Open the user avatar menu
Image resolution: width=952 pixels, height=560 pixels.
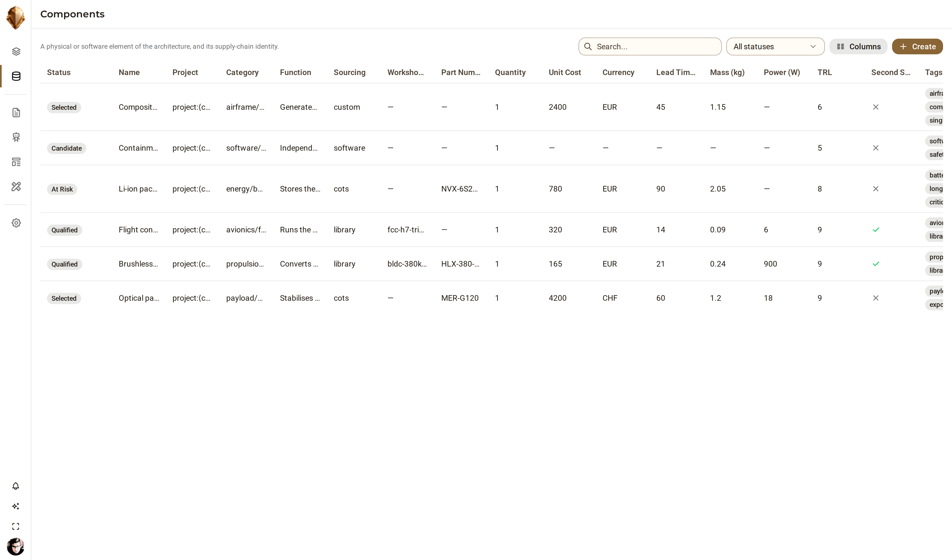[x=15, y=546]
